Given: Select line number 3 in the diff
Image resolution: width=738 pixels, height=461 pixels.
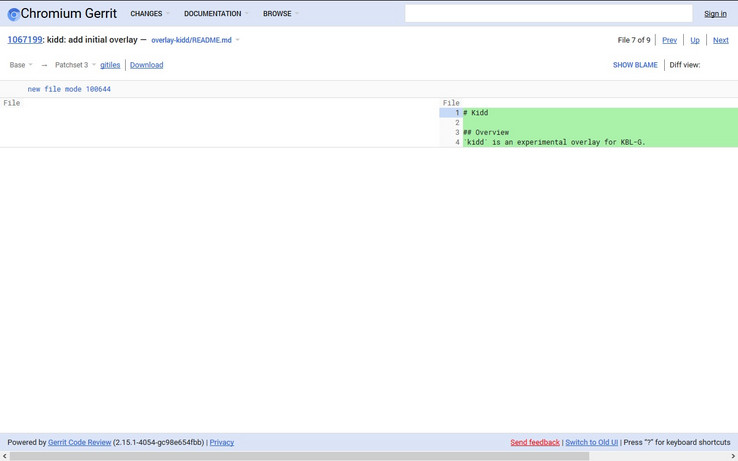Looking at the screenshot, I should pyautogui.click(x=450, y=132).
